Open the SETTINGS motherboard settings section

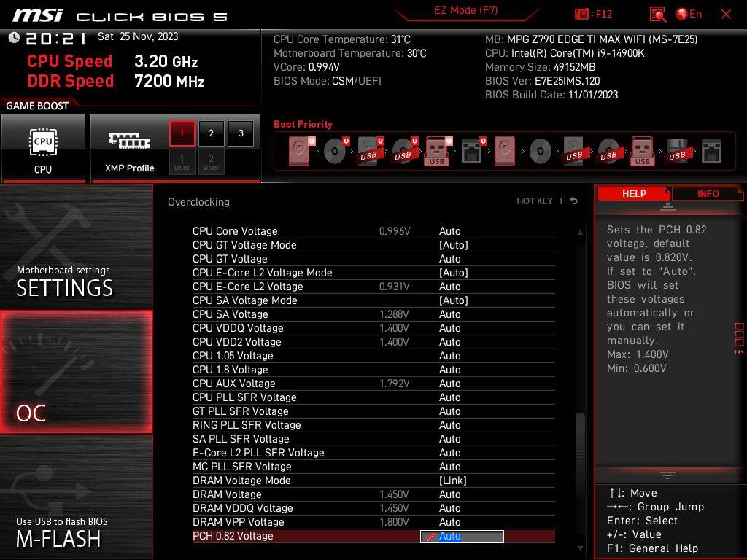tap(76, 246)
